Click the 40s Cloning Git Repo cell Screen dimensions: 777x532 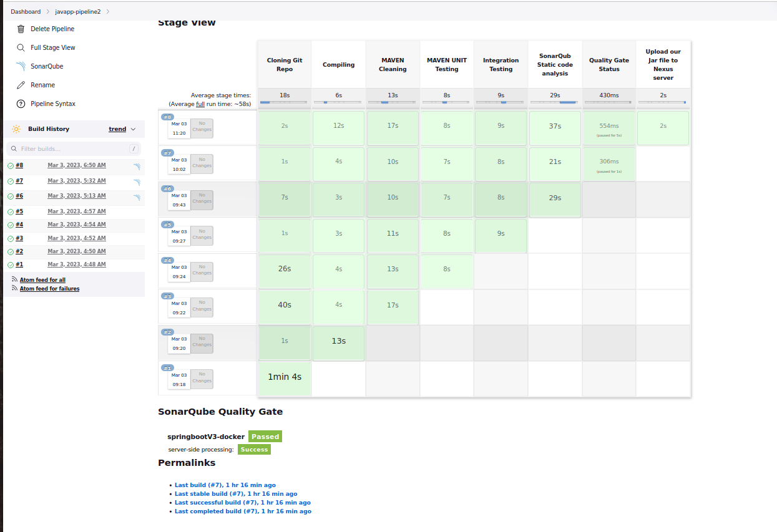(285, 305)
